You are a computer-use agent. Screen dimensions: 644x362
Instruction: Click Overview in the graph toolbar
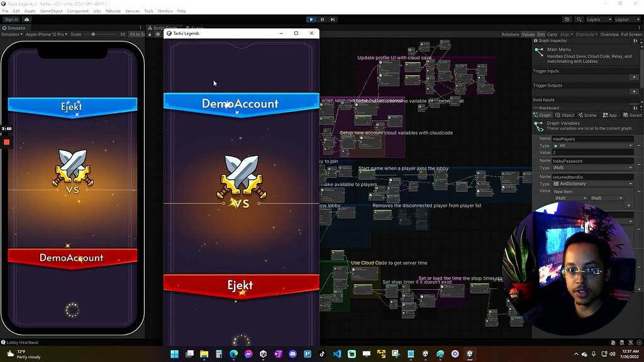coord(610,36)
